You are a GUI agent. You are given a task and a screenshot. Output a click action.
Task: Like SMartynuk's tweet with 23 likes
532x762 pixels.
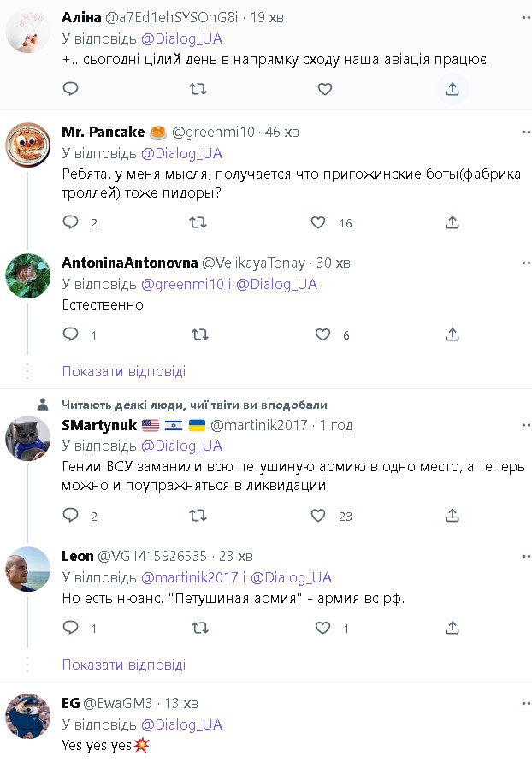(x=318, y=516)
